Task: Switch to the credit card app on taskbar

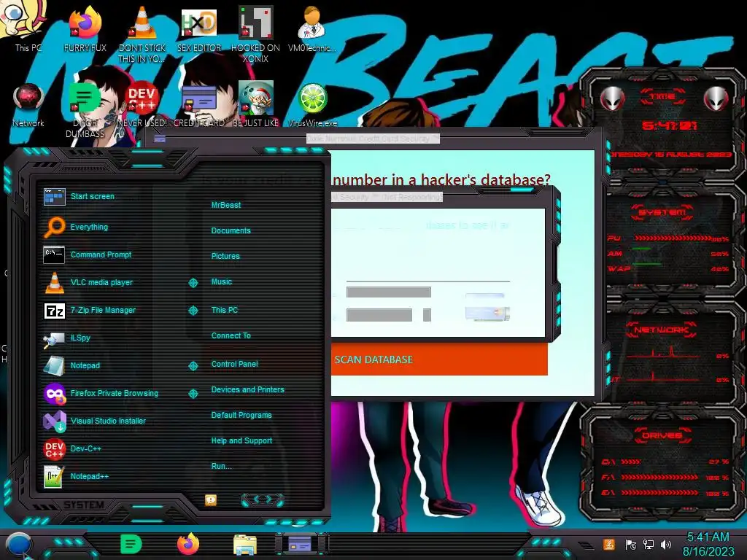Action: [301, 544]
